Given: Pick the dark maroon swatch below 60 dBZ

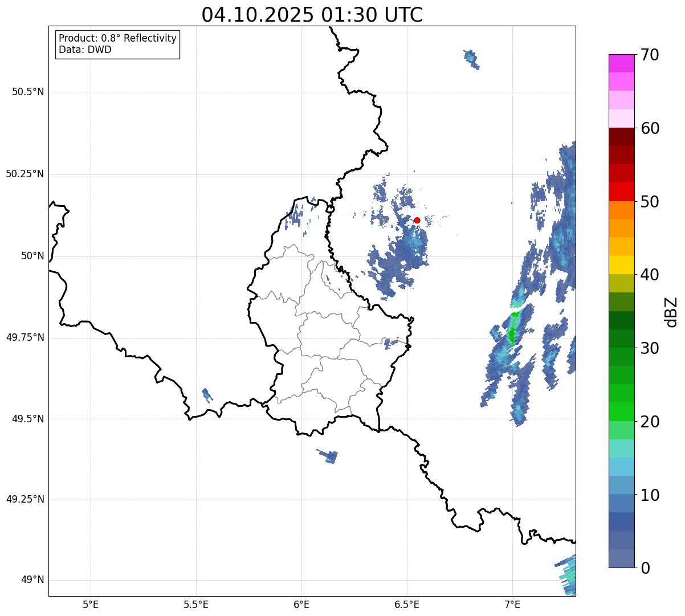Looking at the screenshot, I should [x=621, y=137].
